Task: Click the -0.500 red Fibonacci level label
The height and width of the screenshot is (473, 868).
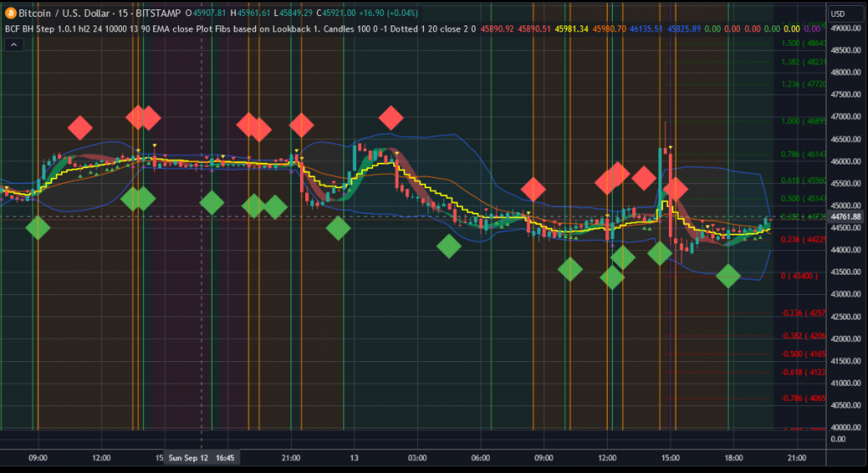Action: coord(804,353)
